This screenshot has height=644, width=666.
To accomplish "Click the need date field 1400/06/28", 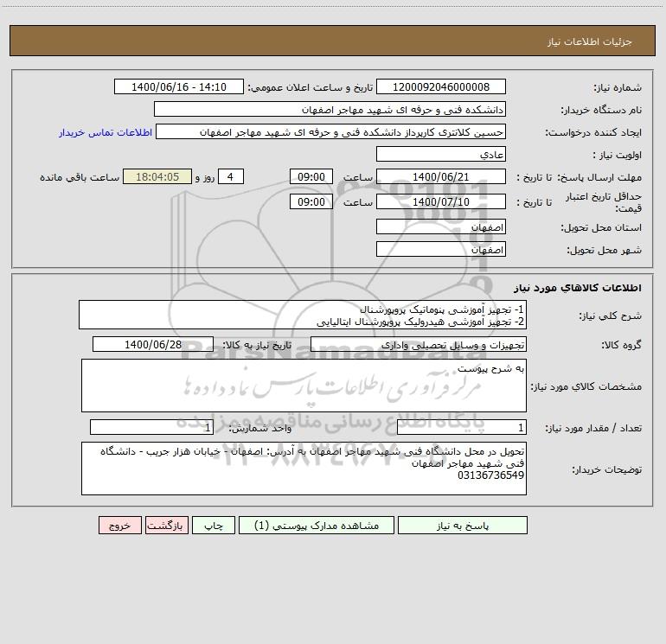I will 153,344.
